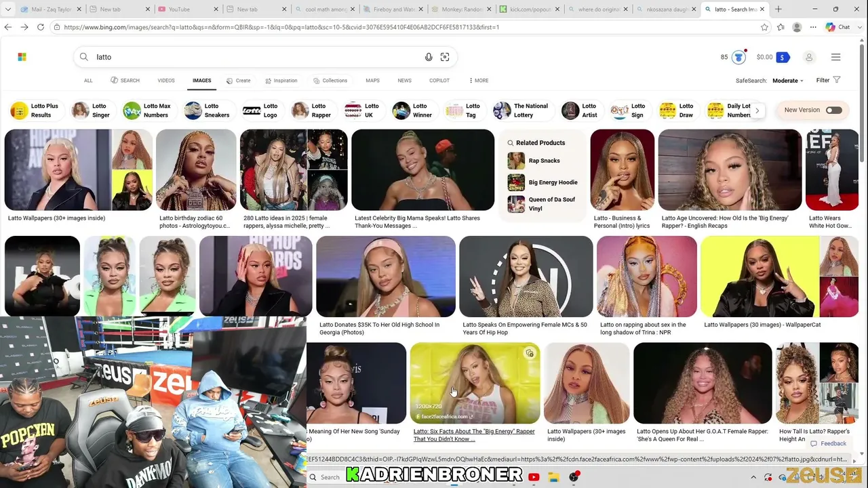The image size is (868, 488).
Task: Open the Latto: Six Facts caption link
Action: click(x=474, y=435)
